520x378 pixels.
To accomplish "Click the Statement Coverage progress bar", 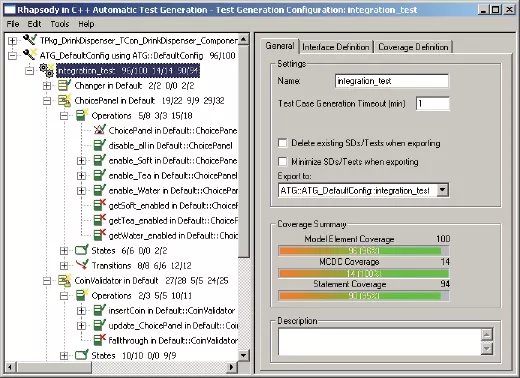I will coord(364,296).
